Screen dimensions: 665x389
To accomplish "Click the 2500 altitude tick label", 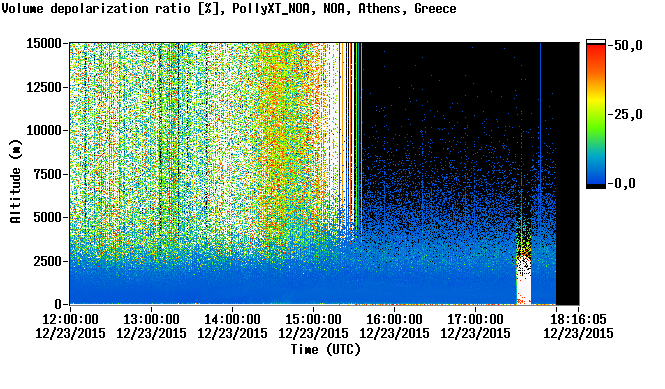I will point(48,261).
